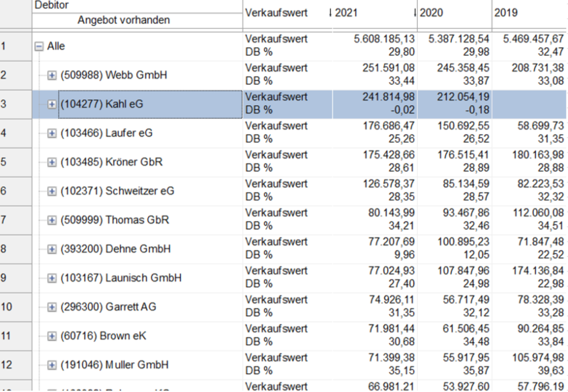The width and height of the screenshot is (568, 392).
Task: Expand (103485) Kröner GbR row
Action: coord(52,162)
